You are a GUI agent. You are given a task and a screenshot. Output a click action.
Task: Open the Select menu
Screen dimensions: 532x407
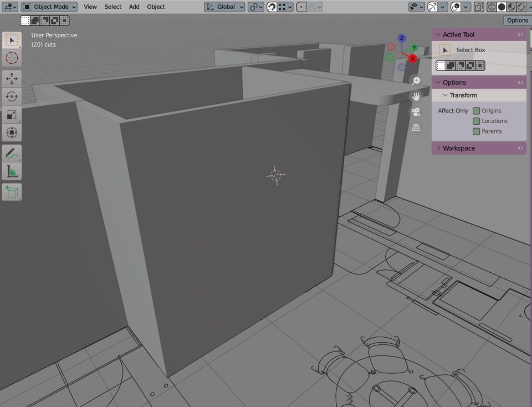113,7
